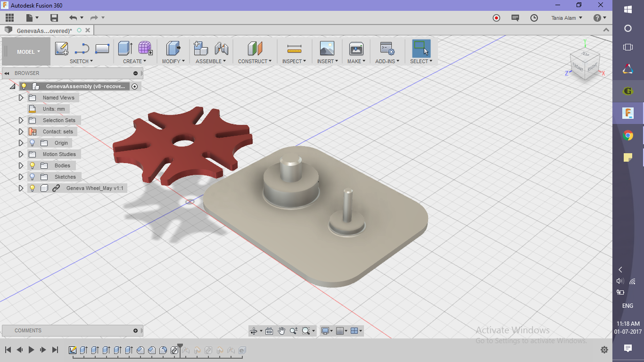Image resolution: width=644 pixels, height=362 pixels.
Task: Expand the Contact sets node
Action: click(x=21, y=132)
